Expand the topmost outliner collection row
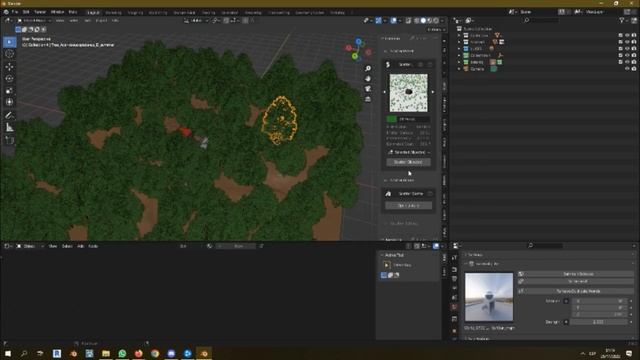Screen dimensions: 640x360 (x=459, y=36)
